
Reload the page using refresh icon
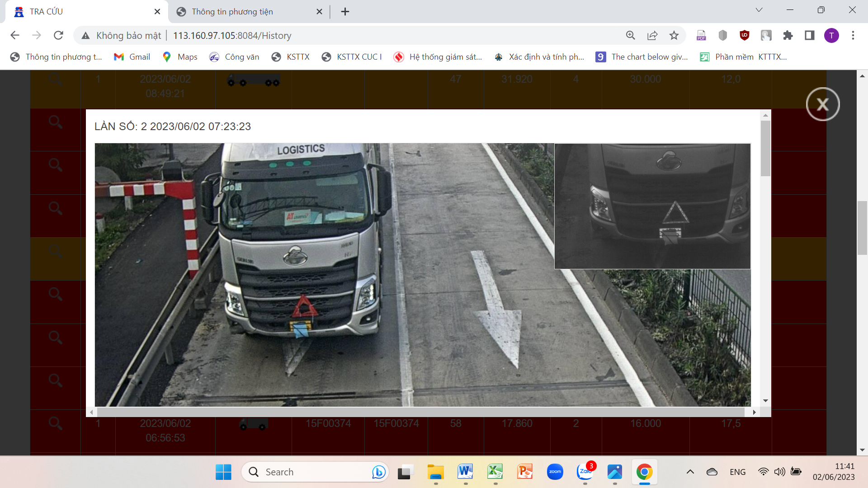coord(58,35)
